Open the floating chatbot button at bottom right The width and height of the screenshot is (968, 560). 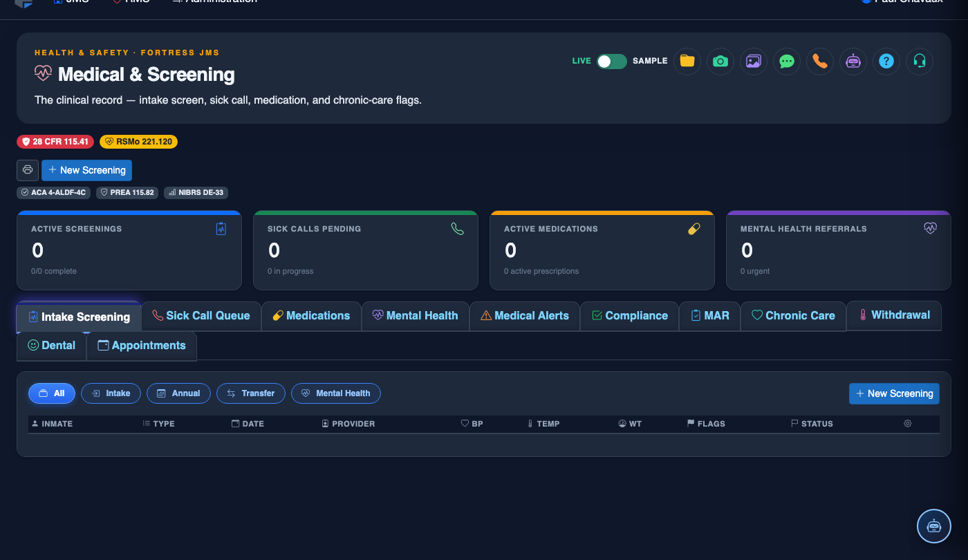point(934,526)
